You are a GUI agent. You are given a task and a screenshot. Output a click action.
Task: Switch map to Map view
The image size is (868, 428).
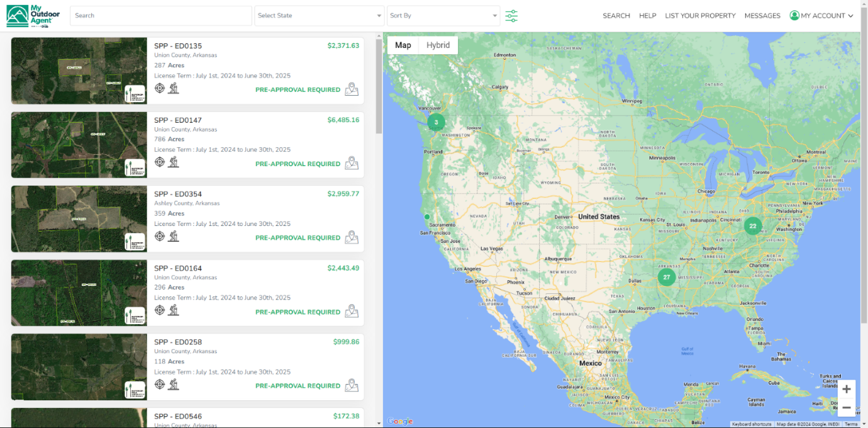click(x=403, y=45)
